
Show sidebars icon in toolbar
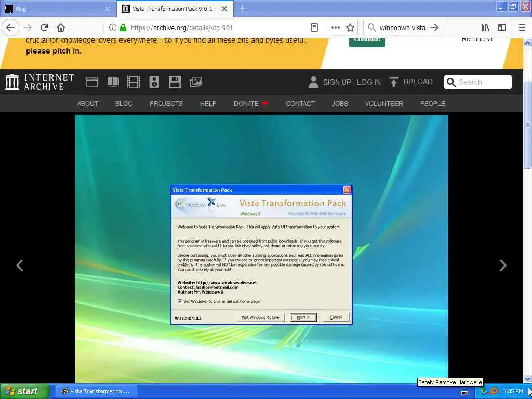[x=502, y=28]
